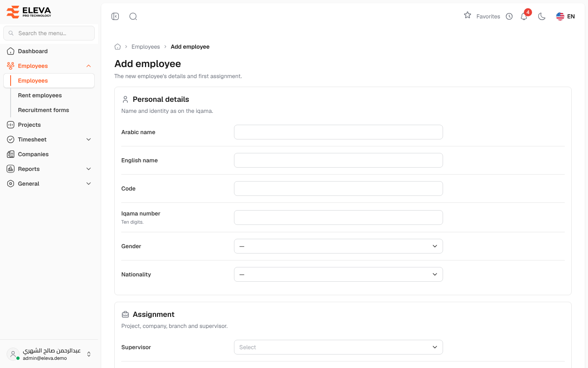Click the Projects sidebar icon
The image size is (588, 368).
pyautogui.click(x=11, y=125)
